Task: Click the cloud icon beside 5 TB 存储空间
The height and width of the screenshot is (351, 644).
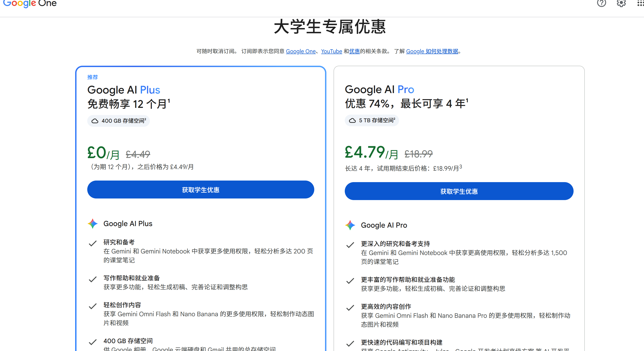Action: click(352, 120)
